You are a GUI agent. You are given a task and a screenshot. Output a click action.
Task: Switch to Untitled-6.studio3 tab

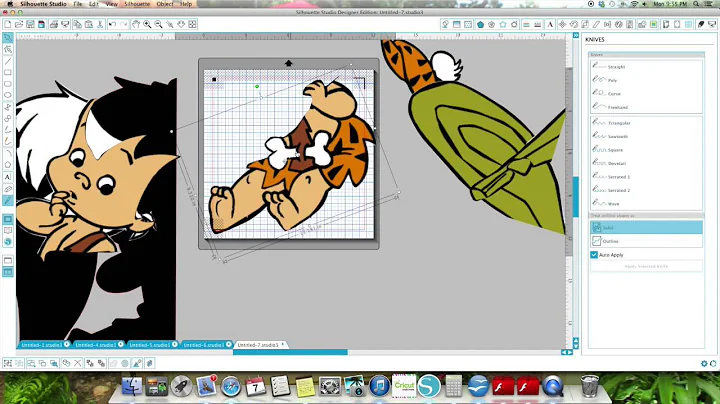click(204, 345)
